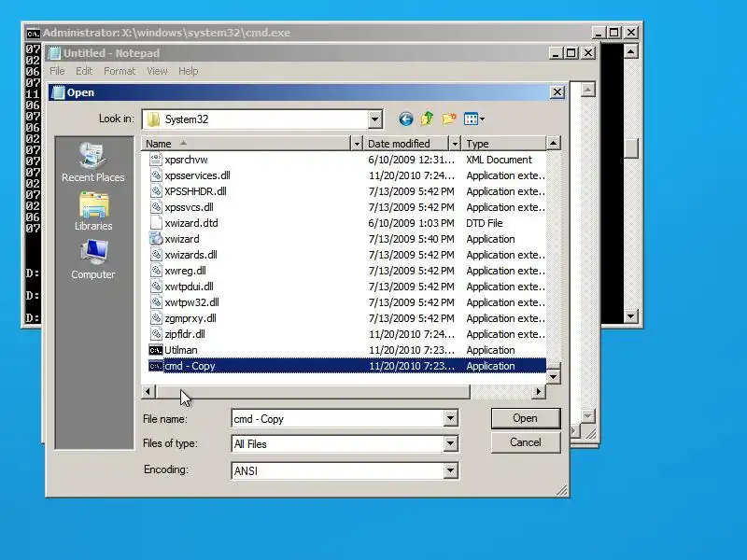Open the View Menu dropdown arrow
The image size is (747, 560).
pos(482,119)
